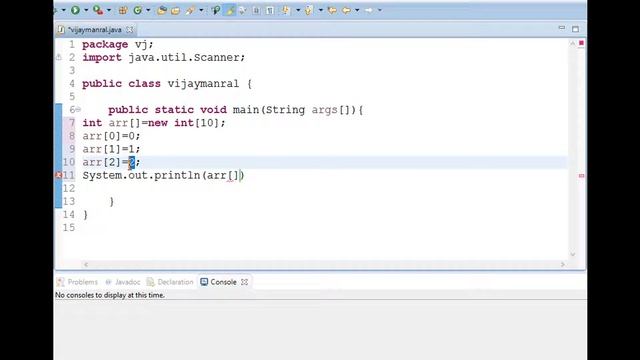The image size is (640, 360).
Task: Click line number 12 in the gutter
Action: (69, 189)
